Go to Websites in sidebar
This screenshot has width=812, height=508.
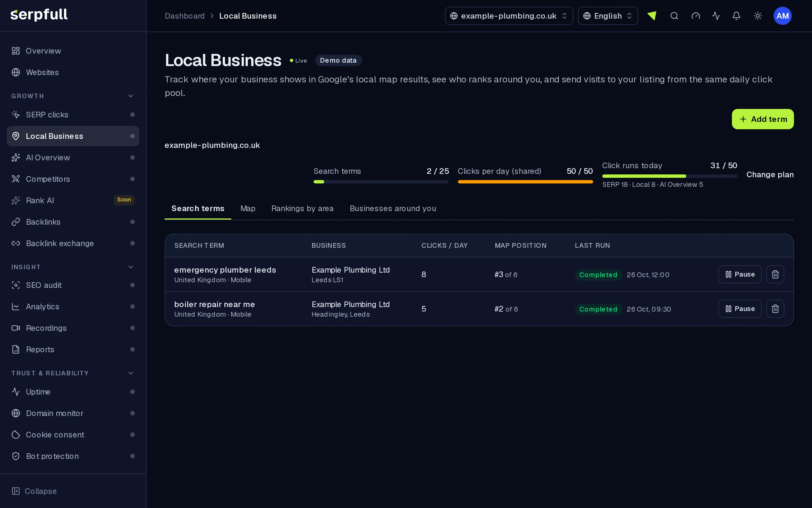click(73, 72)
